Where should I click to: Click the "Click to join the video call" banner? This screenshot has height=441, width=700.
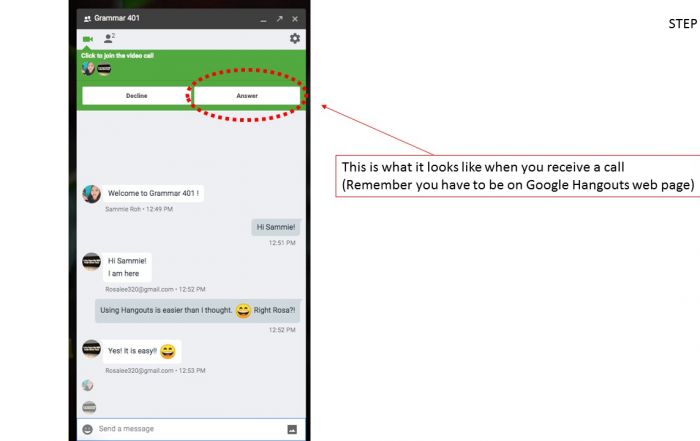tap(117, 55)
